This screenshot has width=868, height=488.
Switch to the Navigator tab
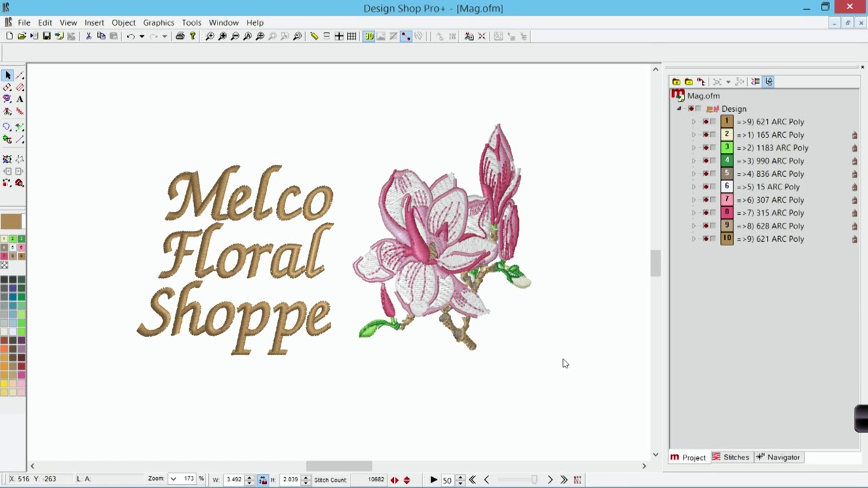[x=778, y=457]
